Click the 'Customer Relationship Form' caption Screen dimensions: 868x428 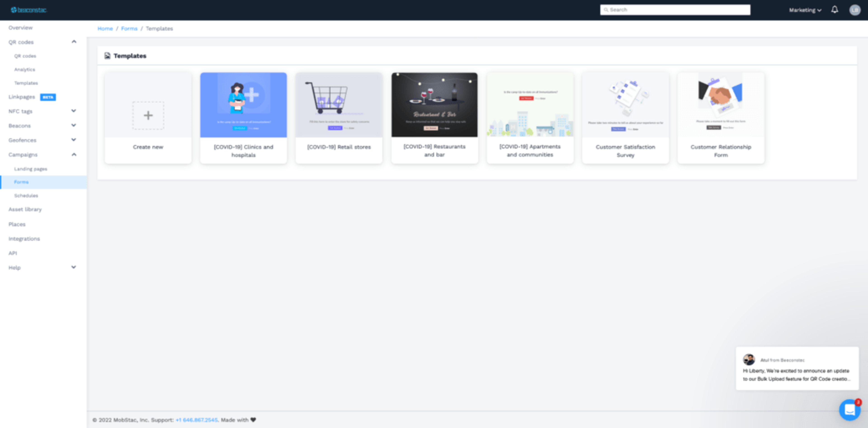[721, 151]
